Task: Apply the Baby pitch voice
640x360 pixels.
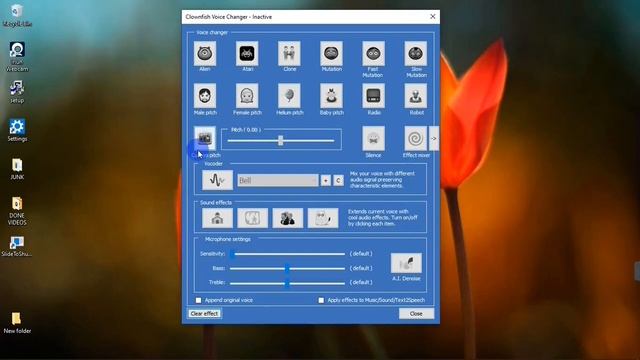Action: 331,96
